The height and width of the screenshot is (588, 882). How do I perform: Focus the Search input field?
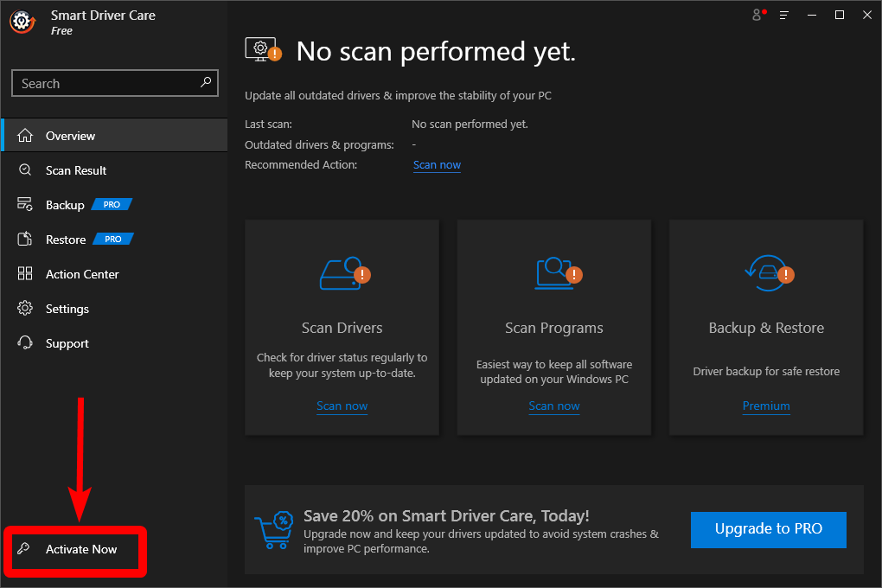[115, 83]
